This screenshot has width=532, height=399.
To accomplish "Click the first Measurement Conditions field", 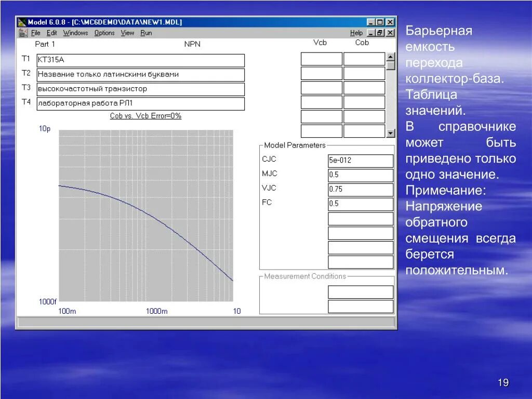I will [x=361, y=292].
